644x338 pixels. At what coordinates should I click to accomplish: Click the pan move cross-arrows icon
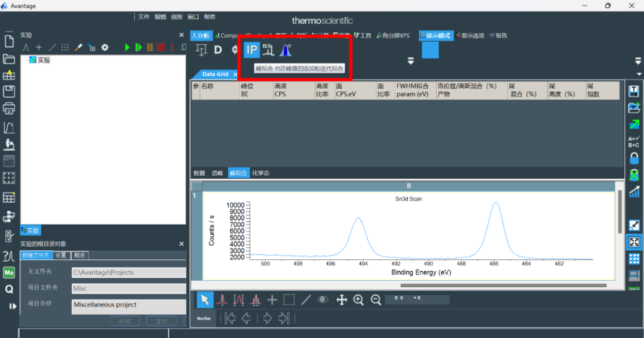coord(342,300)
